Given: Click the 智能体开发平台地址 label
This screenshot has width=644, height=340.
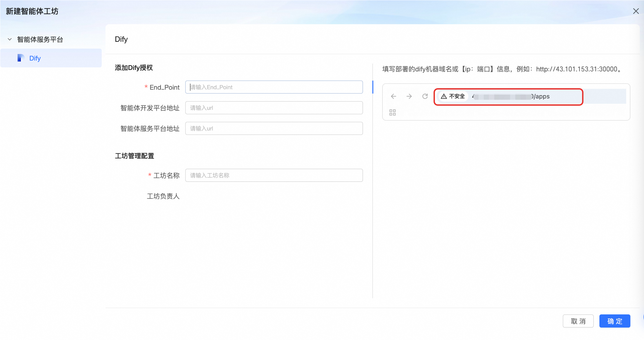Looking at the screenshot, I should coord(150,108).
